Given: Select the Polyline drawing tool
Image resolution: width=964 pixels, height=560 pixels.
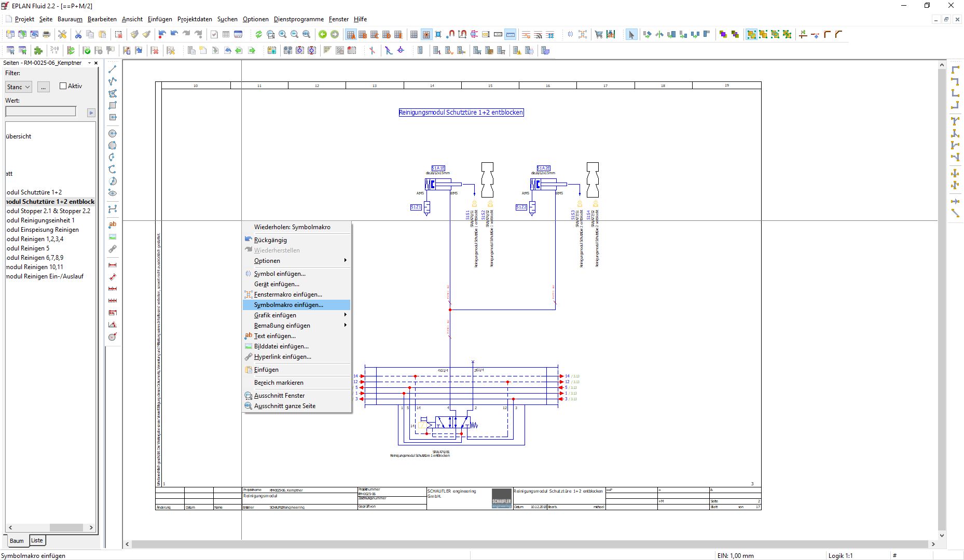Looking at the screenshot, I should [x=112, y=81].
